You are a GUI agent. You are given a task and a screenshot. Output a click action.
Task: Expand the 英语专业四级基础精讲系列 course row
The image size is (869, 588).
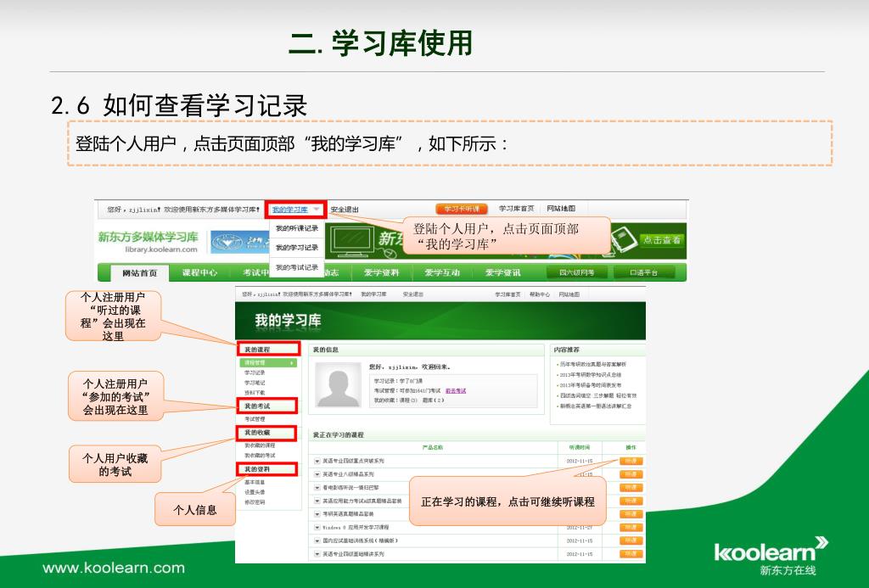tap(317, 554)
